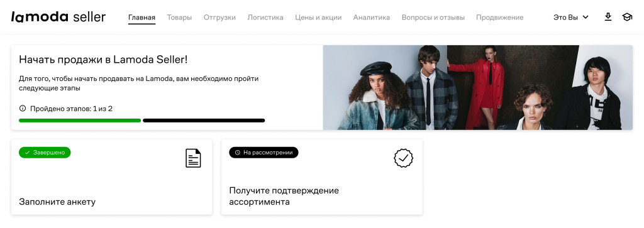Navigate to Продвижение
The height and width of the screenshot is (228, 644).
click(x=500, y=18)
